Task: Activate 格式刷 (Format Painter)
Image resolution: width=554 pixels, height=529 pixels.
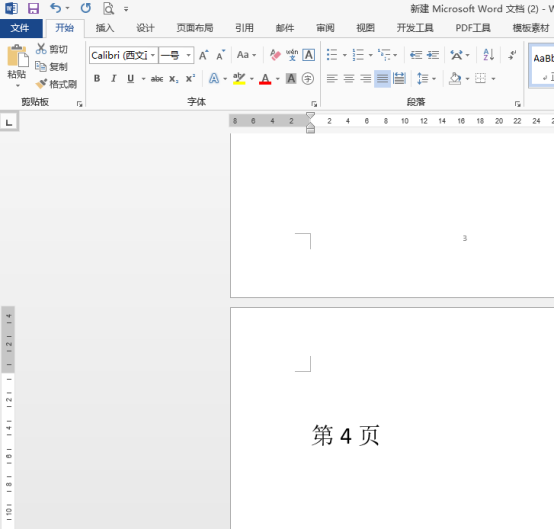Action: click(56, 84)
